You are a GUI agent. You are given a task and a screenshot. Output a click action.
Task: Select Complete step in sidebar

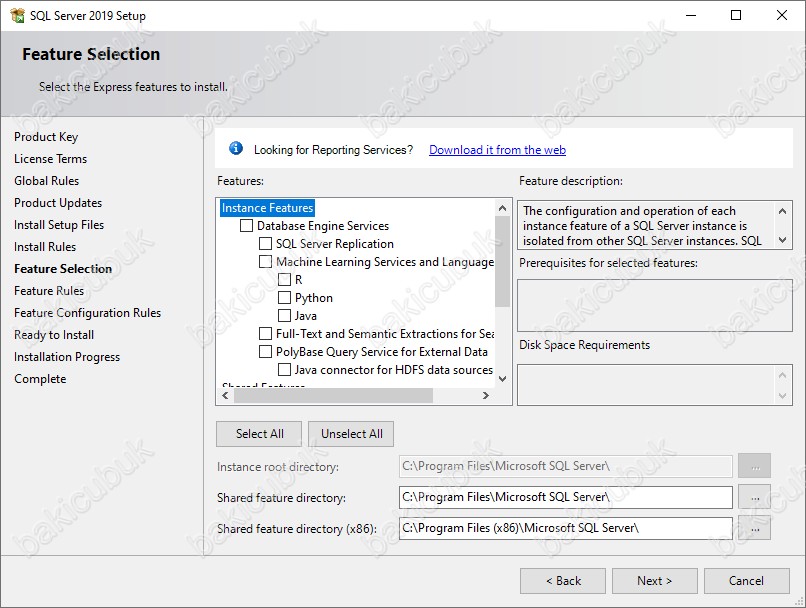(40, 379)
